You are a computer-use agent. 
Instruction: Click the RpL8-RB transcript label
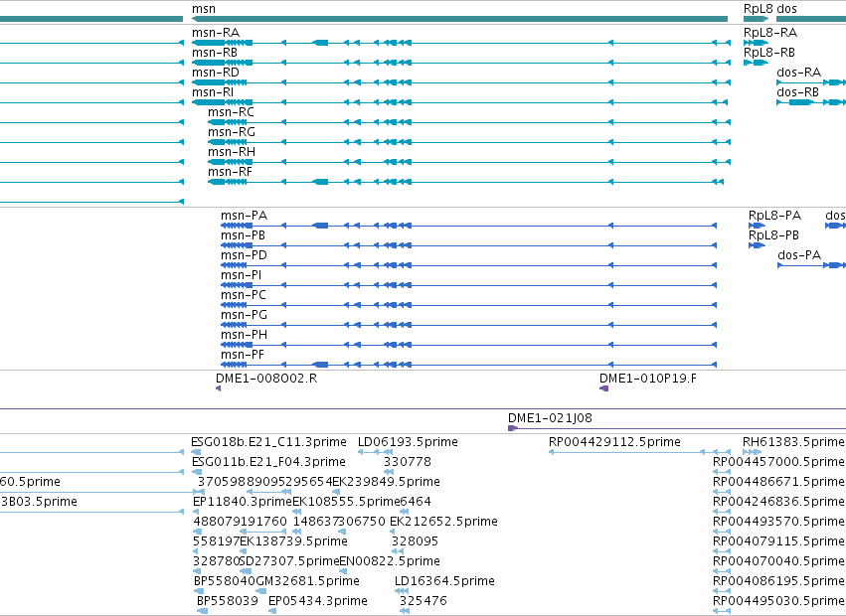[x=769, y=53]
